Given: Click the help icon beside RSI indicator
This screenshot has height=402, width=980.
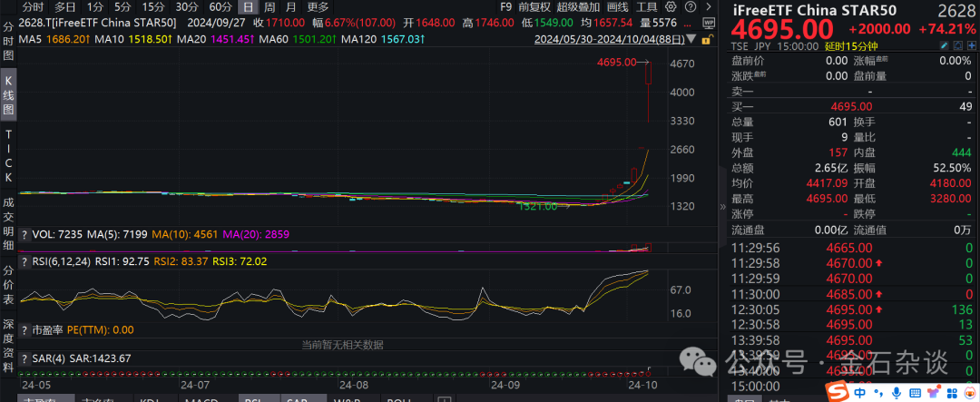Looking at the screenshot, I should pos(25,261).
